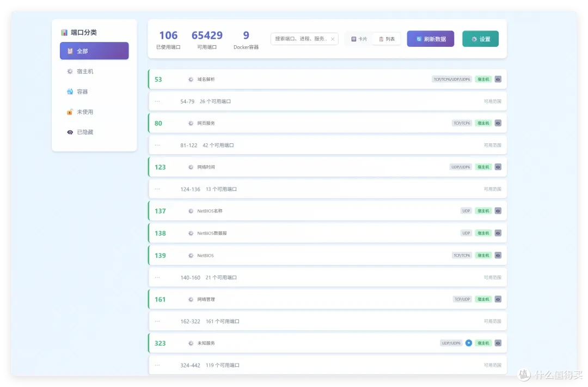Image resolution: width=588 pixels, height=387 pixels.
Task: Click 宿主机 badge on port 53 row
Action: coord(483,79)
